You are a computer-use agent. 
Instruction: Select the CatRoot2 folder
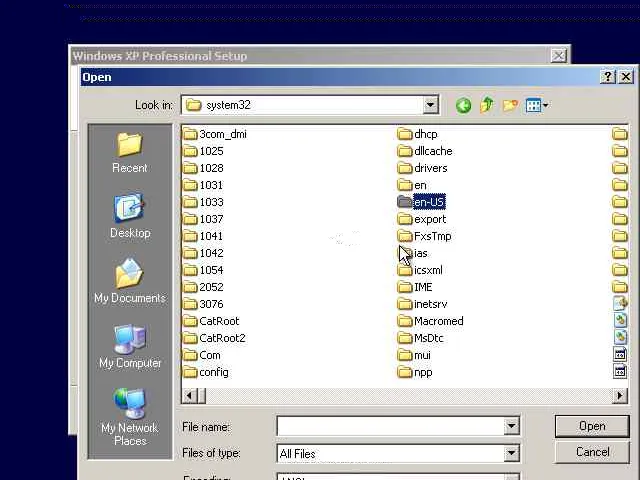pyautogui.click(x=214, y=338)
